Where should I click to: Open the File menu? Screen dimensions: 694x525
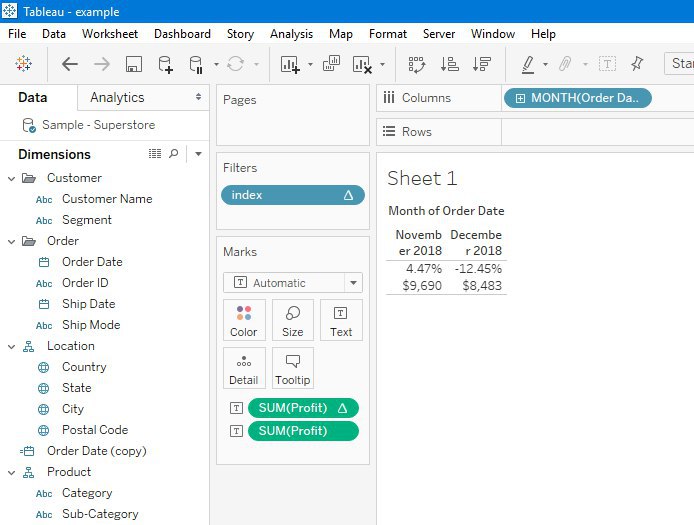[17, 34]
